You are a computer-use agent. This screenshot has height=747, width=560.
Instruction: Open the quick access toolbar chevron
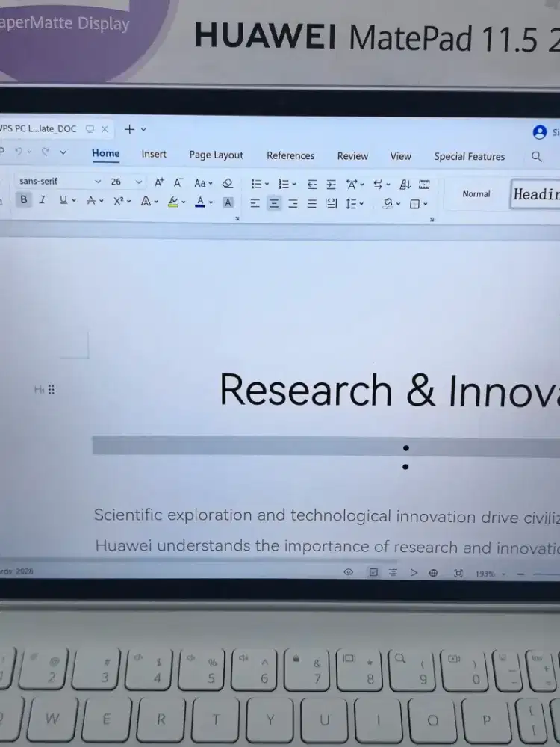[x=63, y=152]
